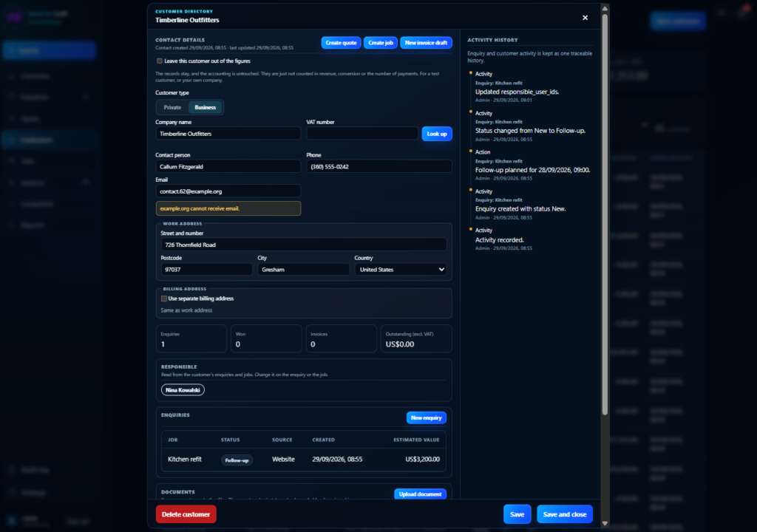
Task: Click Delete customer button
Action: 186,514
